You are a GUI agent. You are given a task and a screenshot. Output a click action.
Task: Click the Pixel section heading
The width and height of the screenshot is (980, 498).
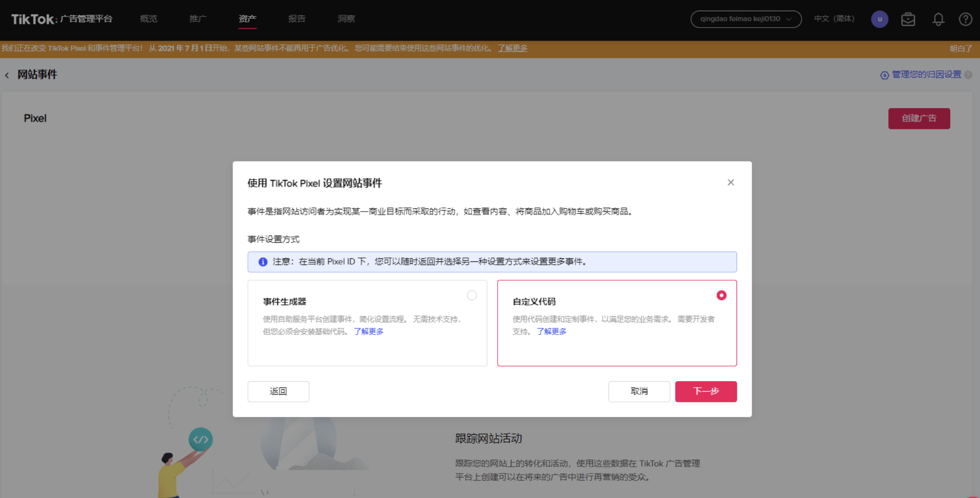point(35,118)
